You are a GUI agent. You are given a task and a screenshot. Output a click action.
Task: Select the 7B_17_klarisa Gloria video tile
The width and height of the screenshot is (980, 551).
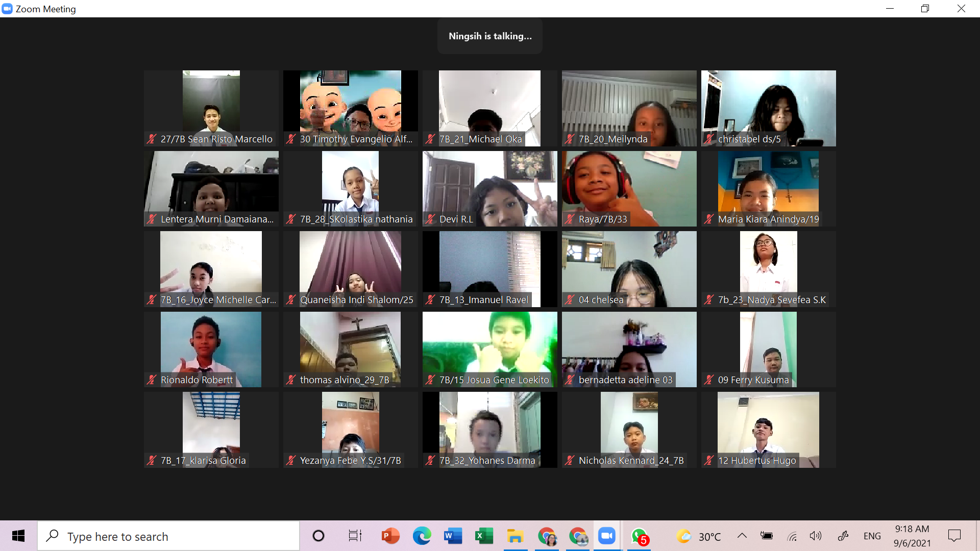(211, 430)
